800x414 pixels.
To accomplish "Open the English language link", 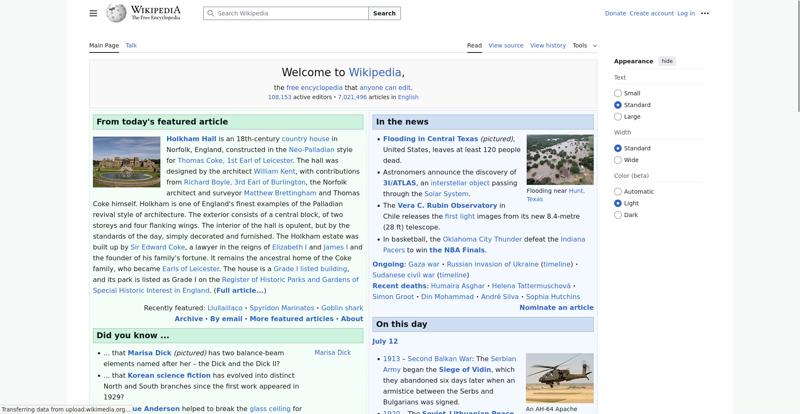I will pyautogui.click(x=408, y=97).
